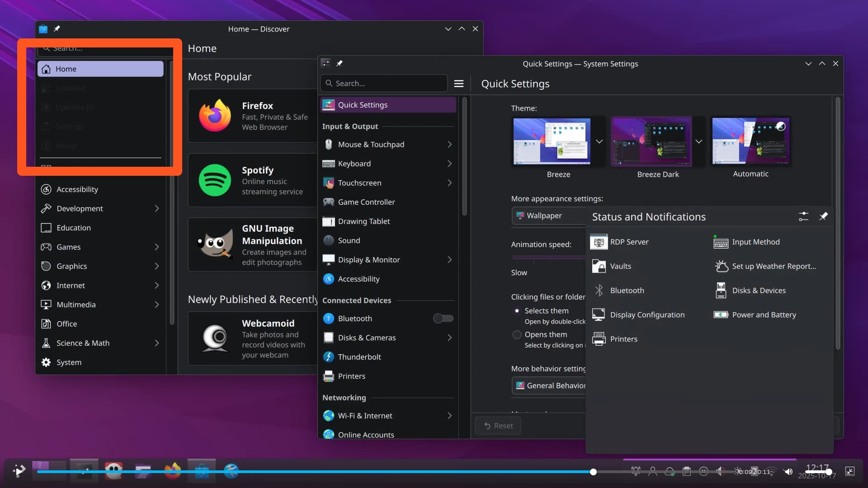Click the Disks & Devices tray icon
Viewport: 868px width, 488px height.
tap(721, 291)
